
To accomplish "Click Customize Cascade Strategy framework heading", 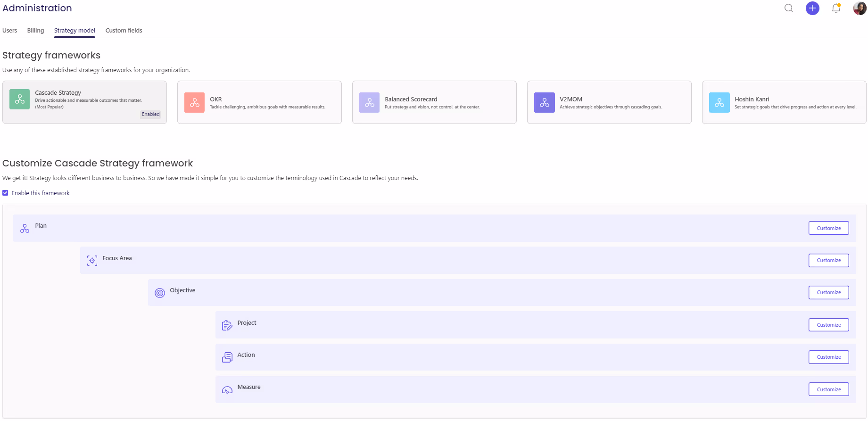I will click(98, 163).
